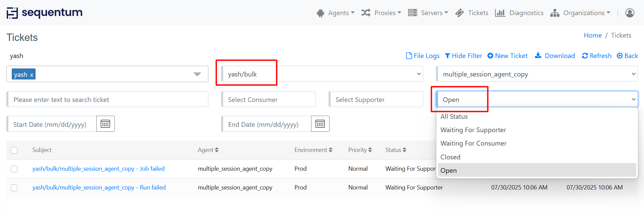This screenshot has height=216, width=644.
Task: Go to Home breadcrumb link
Action: pos(593,35)
